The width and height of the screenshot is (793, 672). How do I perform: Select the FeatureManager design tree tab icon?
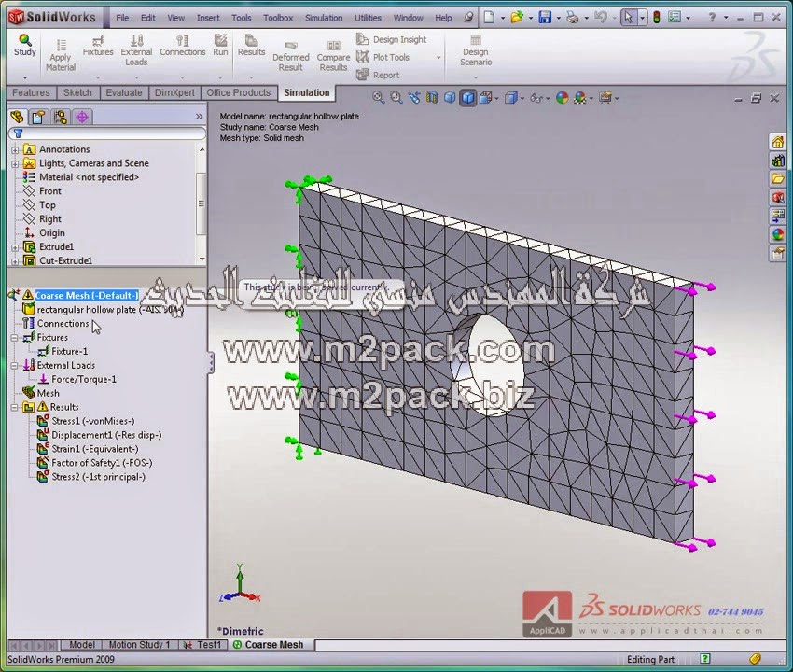pyautogui.click(x=17, y=117)
